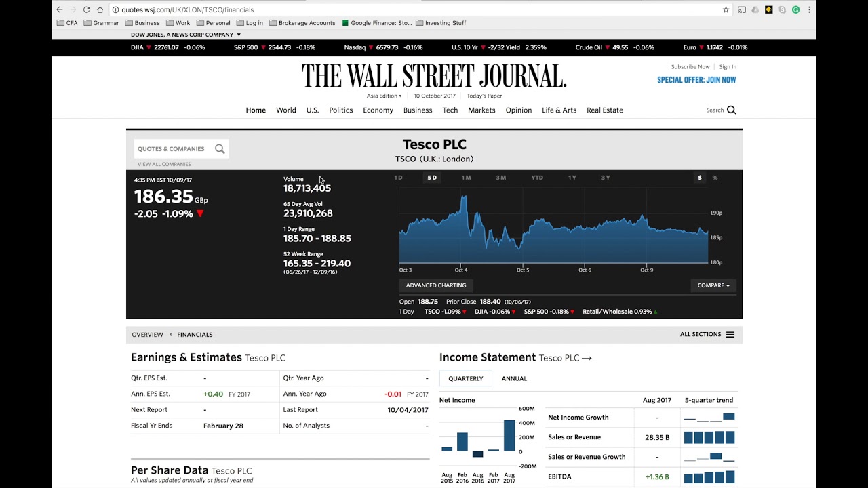This screenshot has width=868, height=488.
Task: Open the CFA bookmarks folder
Action: [67, 23]
